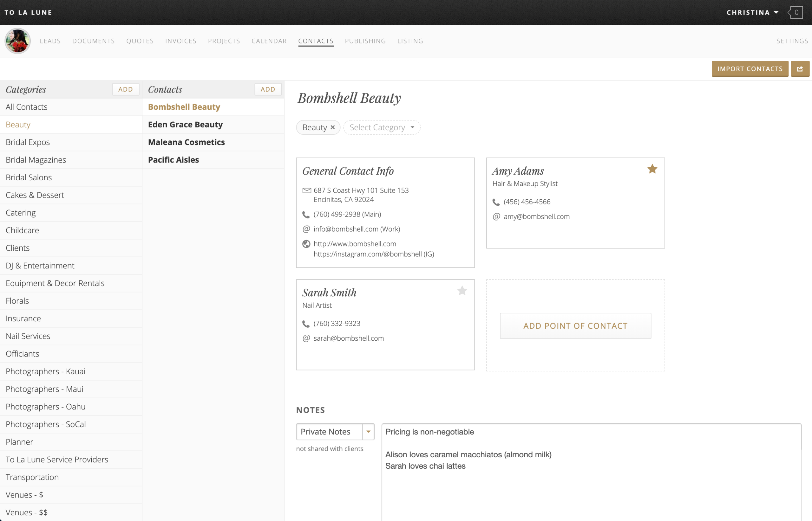The height and width of the screenshot is (521, 812).
Task: Click the user profile avatar photo
Action: (18, 41)
